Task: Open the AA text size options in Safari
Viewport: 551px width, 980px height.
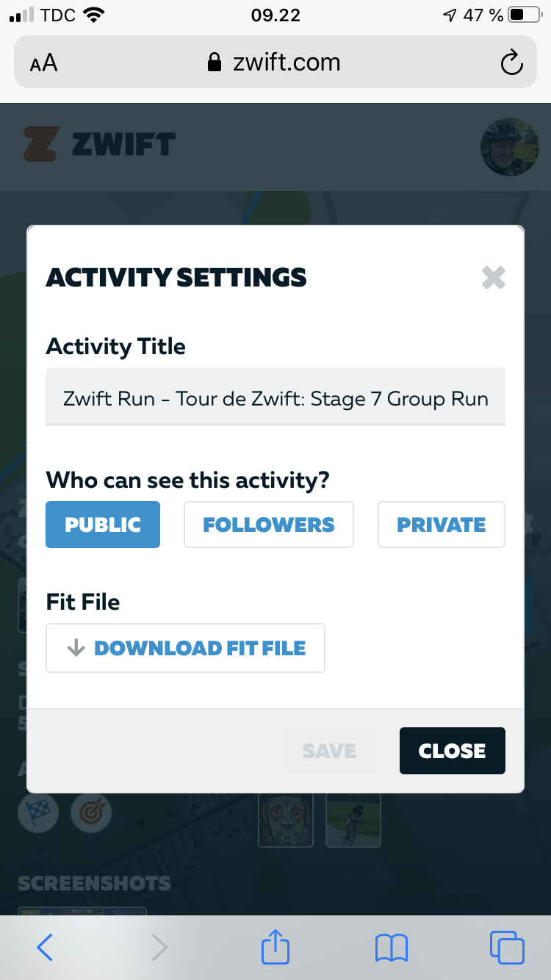Action: pos(44,62)
